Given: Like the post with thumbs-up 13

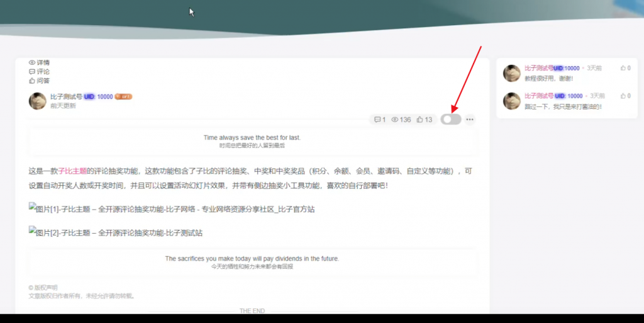Looking at the screenshot, I should tap(425, 120).
